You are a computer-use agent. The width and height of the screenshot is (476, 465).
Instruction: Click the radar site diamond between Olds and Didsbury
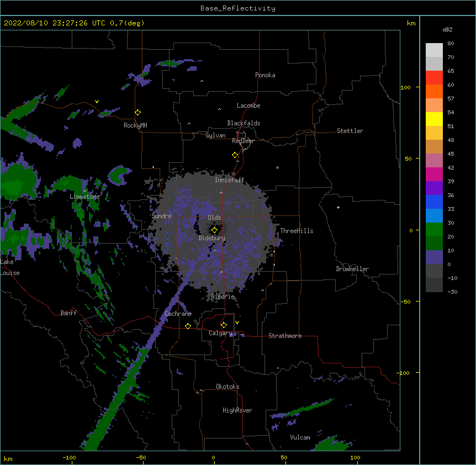coord(214,230)
